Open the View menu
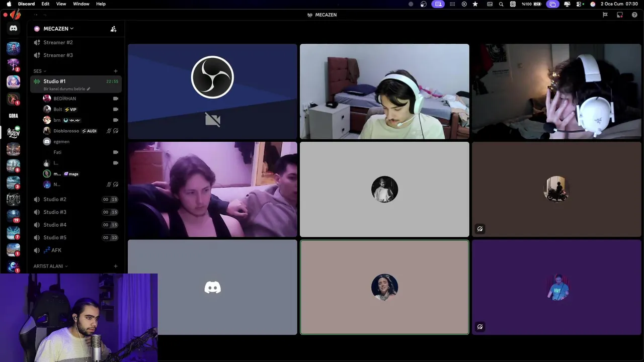The height and width of the screenshot is (362, 644). pos(61,4)
